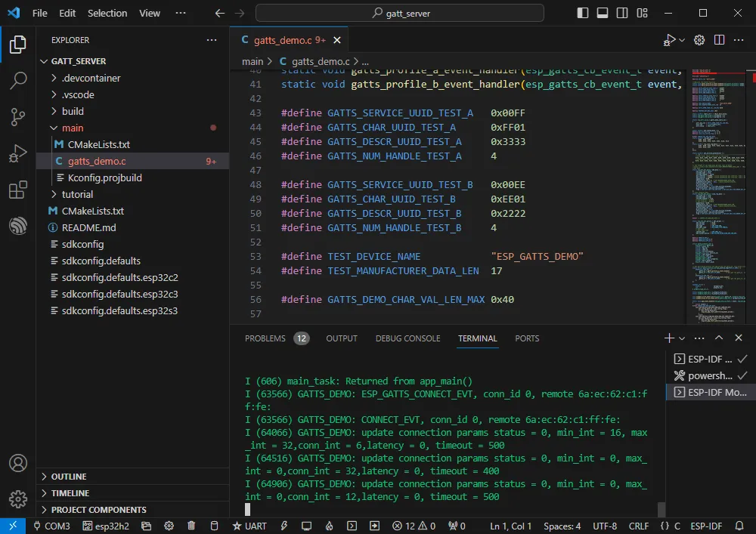Open the Run and Debug view
Screen dimensions: 756x534
(x=18, y=153)
